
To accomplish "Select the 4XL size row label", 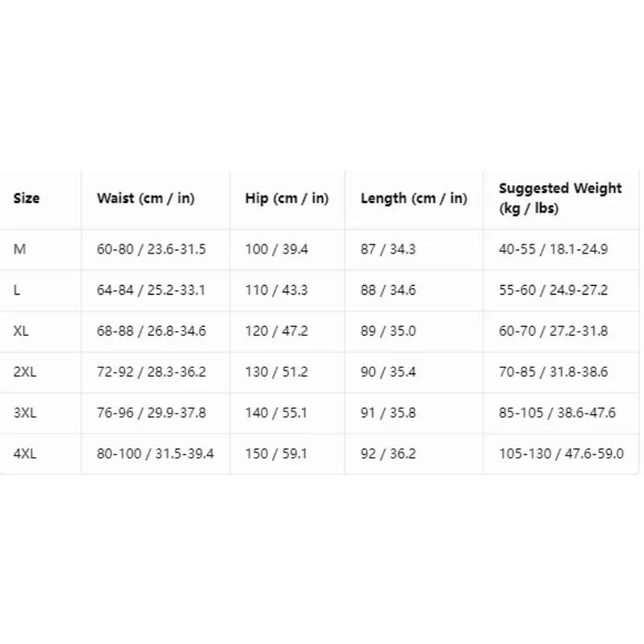I will [x=25, y=454].
